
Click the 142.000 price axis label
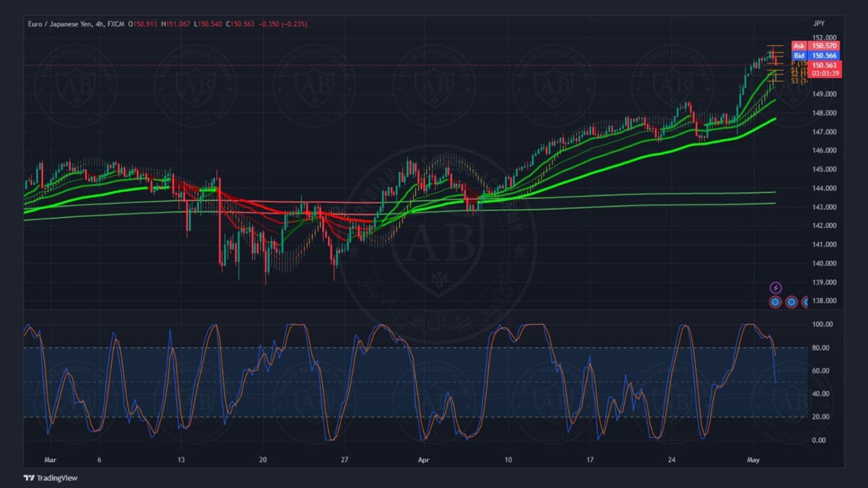(x=824, y=225)
